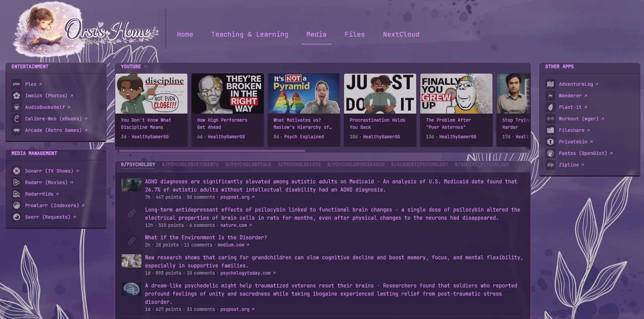Click the Calibre-Web eBooks icon
This screenshot has width=644, height=319.
point(16,119)
